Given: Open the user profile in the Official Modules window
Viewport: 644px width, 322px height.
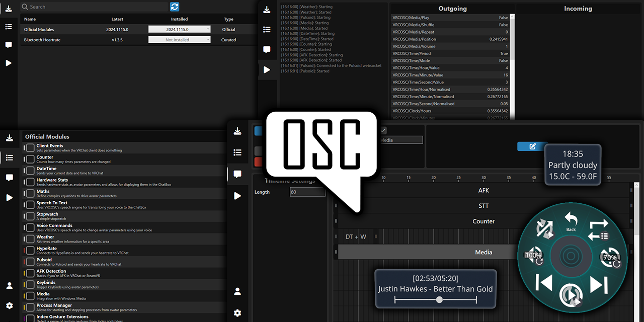Looking at the screenshot, I should pos(9,286).
